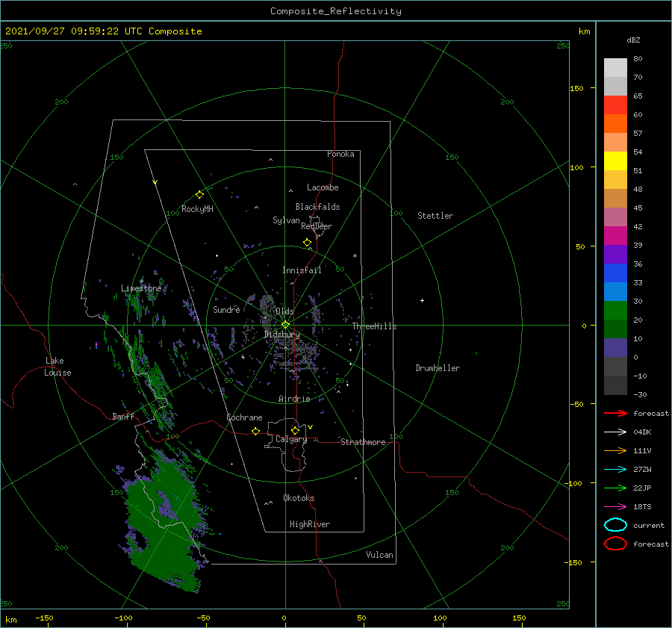Select the orange 111V arrow legend entry
This screenshot has width=672, height=628.
tap(615, 450)
